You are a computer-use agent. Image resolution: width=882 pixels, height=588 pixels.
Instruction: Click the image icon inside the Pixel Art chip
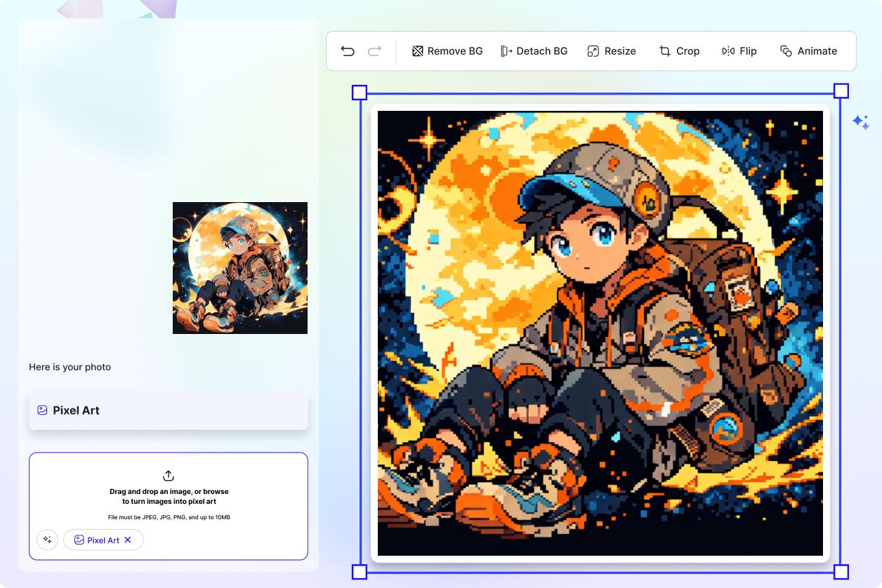point(79,540)
